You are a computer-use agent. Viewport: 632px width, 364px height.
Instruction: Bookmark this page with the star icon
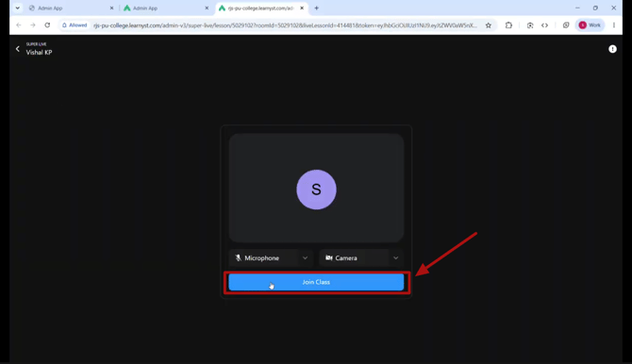pyautogui.click(x=488, y=25)
